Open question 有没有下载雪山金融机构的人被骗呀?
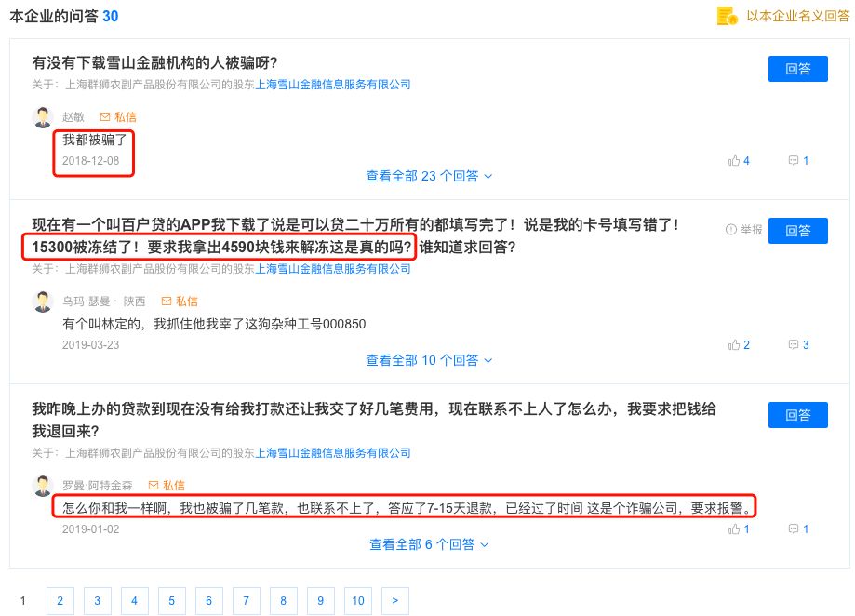Screen dimensions: 855x616 (x=154, y=63)
